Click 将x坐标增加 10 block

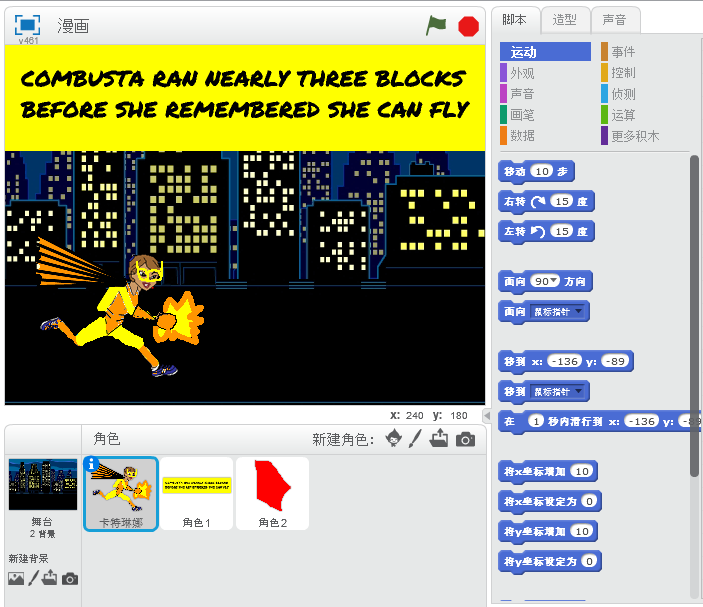534,472
